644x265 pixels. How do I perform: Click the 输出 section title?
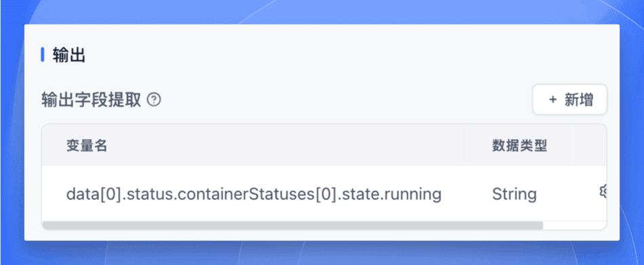(x=69, y=55)
